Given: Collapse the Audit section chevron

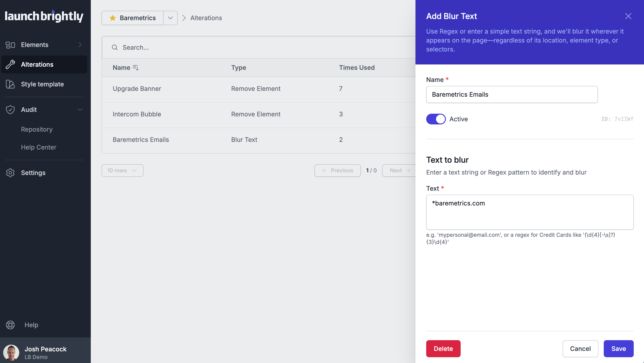Looking at the screenshot, I should [80, 110].
